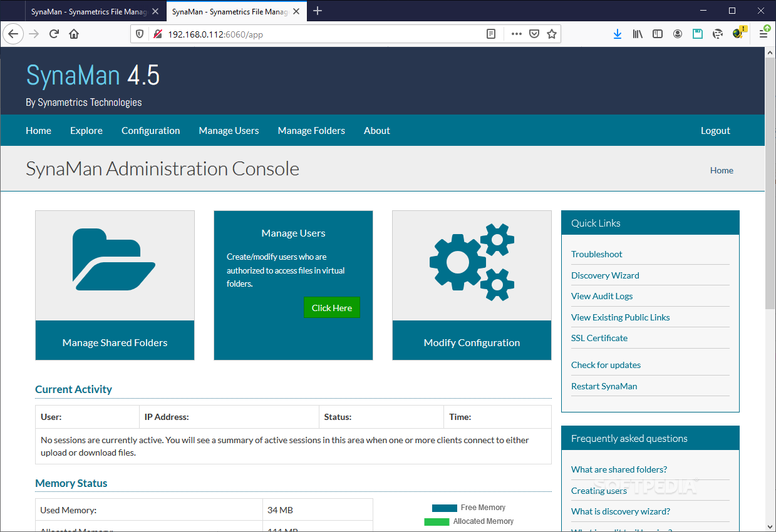
Task: Reload the page with the refresh icon
Action: (54, 34)
